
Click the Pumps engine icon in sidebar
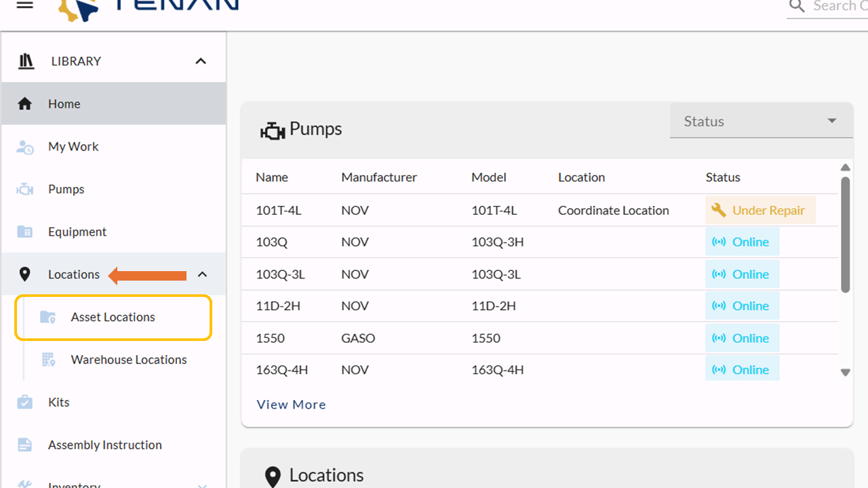[25, 190]
